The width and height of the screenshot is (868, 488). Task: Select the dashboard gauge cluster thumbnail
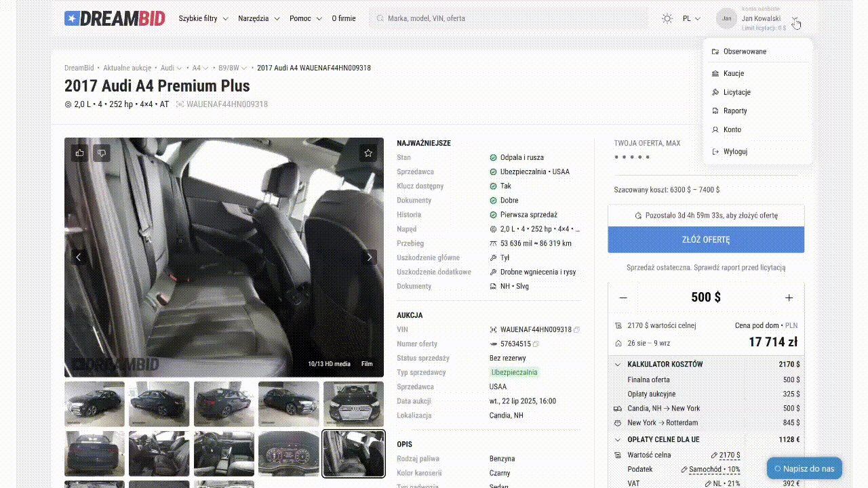(x=288, y=453)
